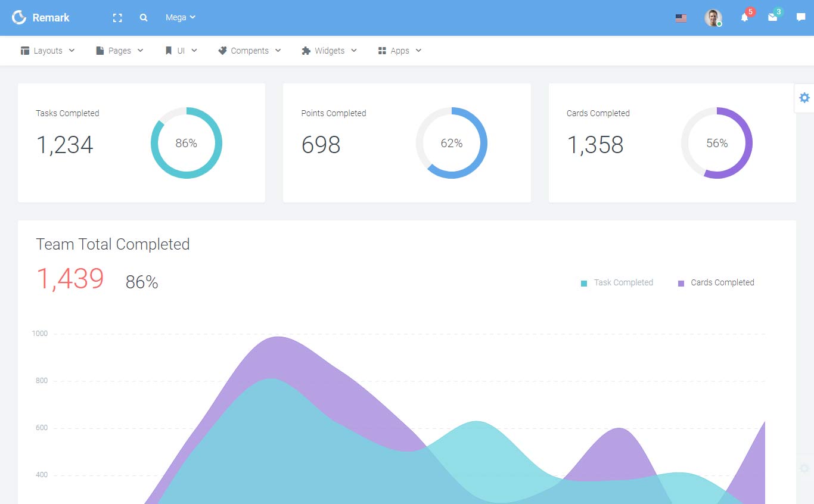
Task: Click the Compents tags icon
Action: pyautogui.click(x=222, y=51)
